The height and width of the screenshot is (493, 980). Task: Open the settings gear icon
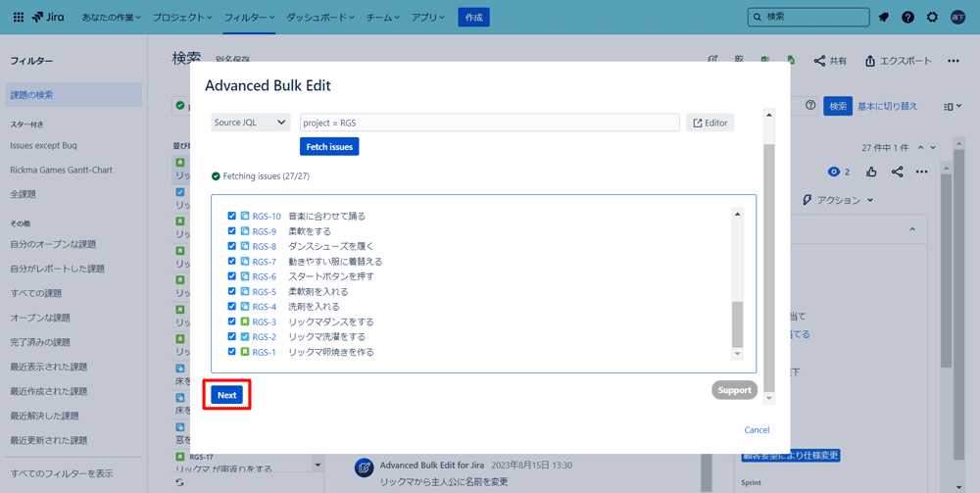click(x=932, y=17)
